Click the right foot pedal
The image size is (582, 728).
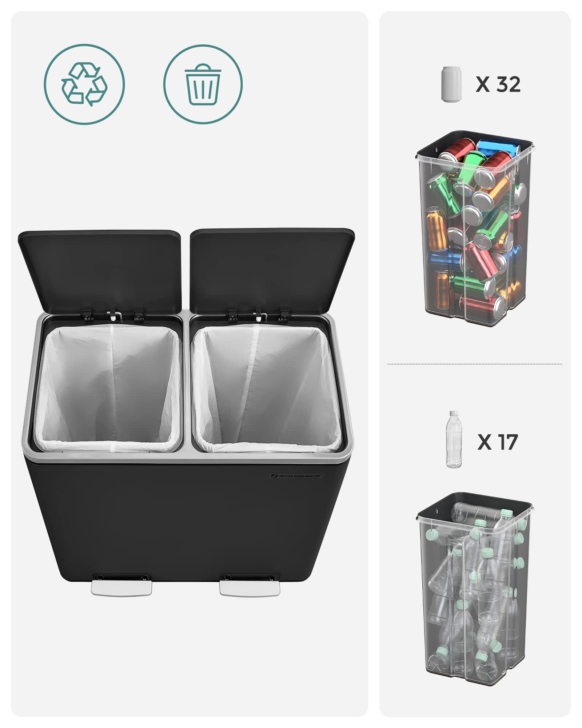(250, 588)
